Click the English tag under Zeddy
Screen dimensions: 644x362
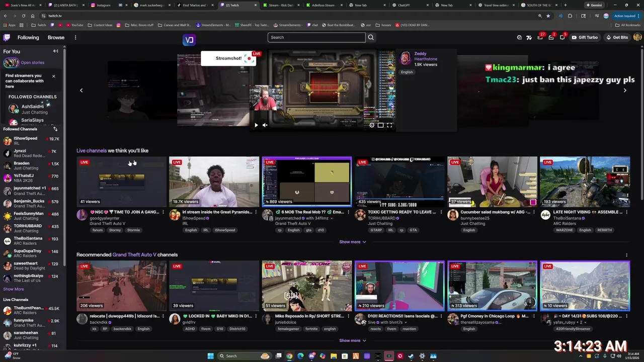point(407,72)
